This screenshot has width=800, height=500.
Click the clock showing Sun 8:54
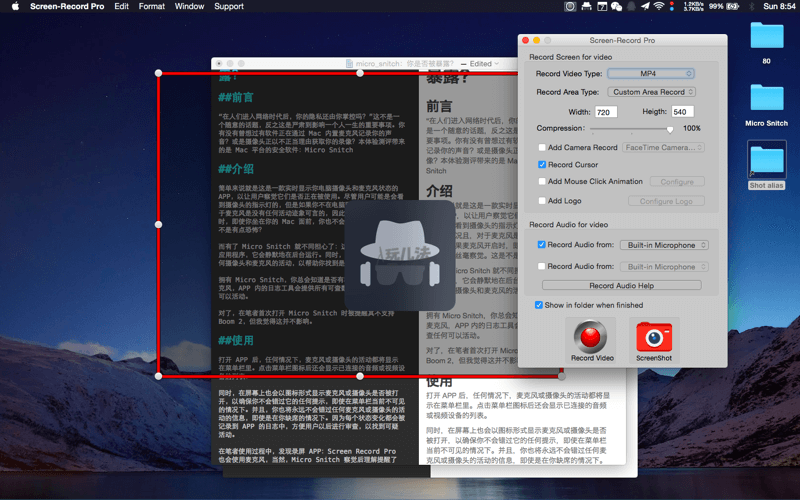click(x=779, y=6)
